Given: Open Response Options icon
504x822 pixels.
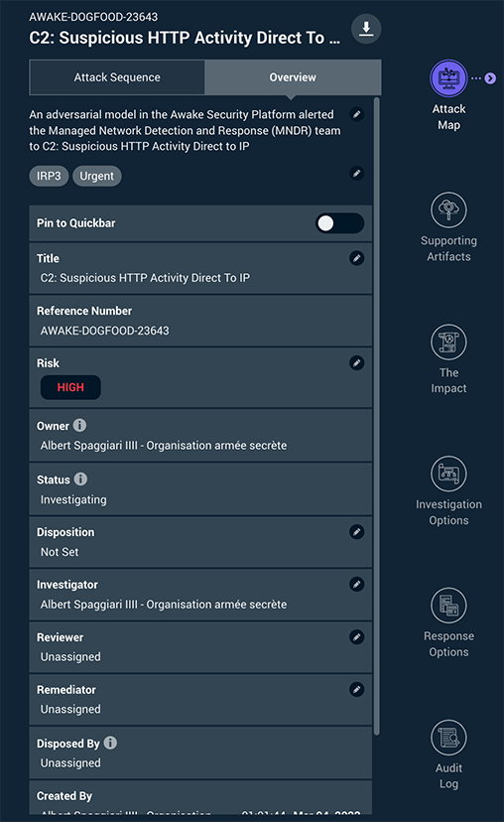Looking at the screenshot, I should click(448, 606).
